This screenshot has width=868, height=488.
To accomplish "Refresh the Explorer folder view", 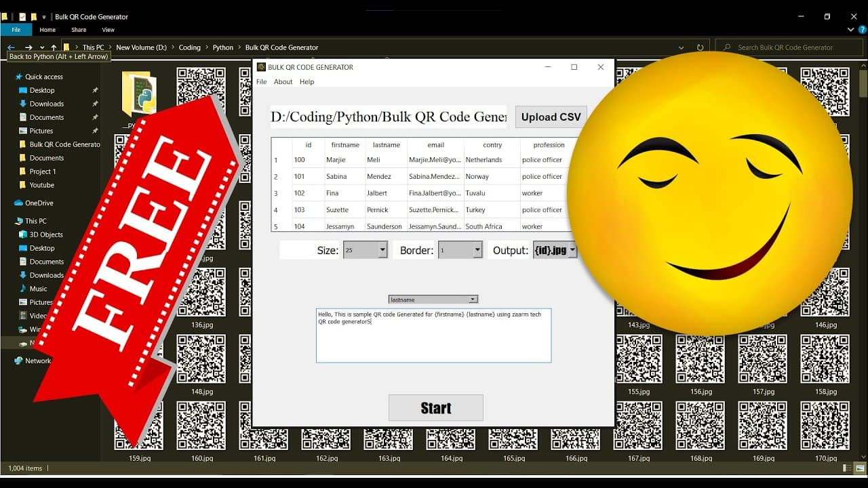I will (700, 47).
